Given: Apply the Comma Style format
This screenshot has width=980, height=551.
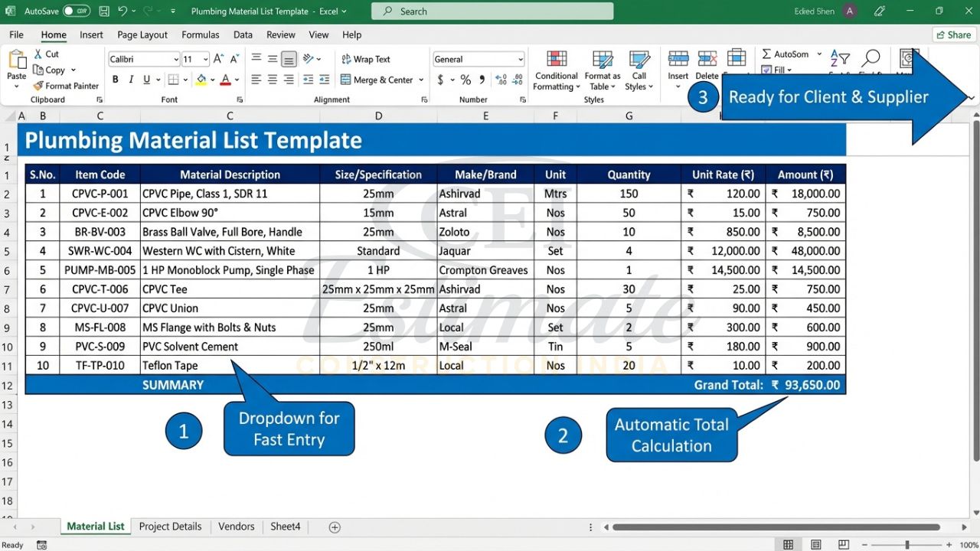Looking at the screenshot, I should pos(482,79).
